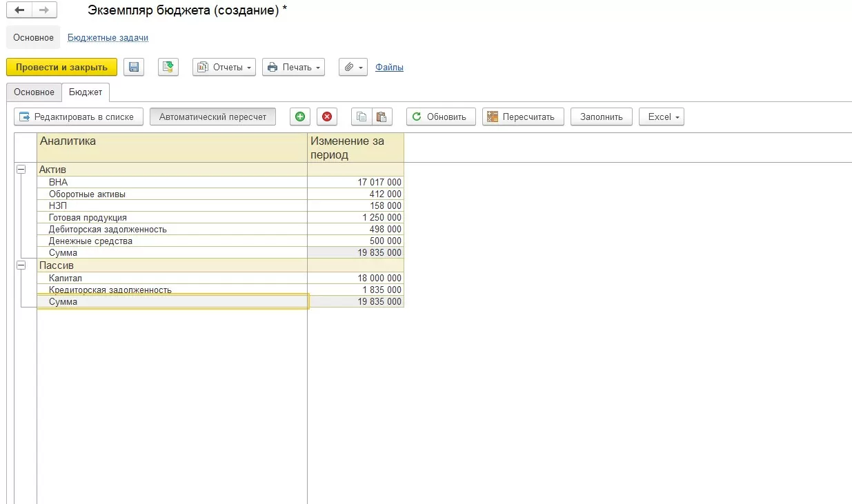Click the Обновить button

coord(441,117)
